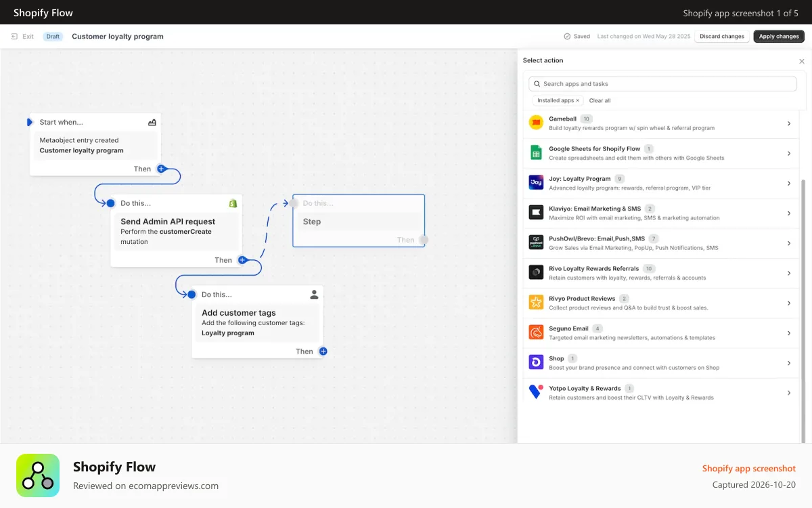
Task: Click Google Sheets for Shopify Flow name
Action: pos(595,149)
